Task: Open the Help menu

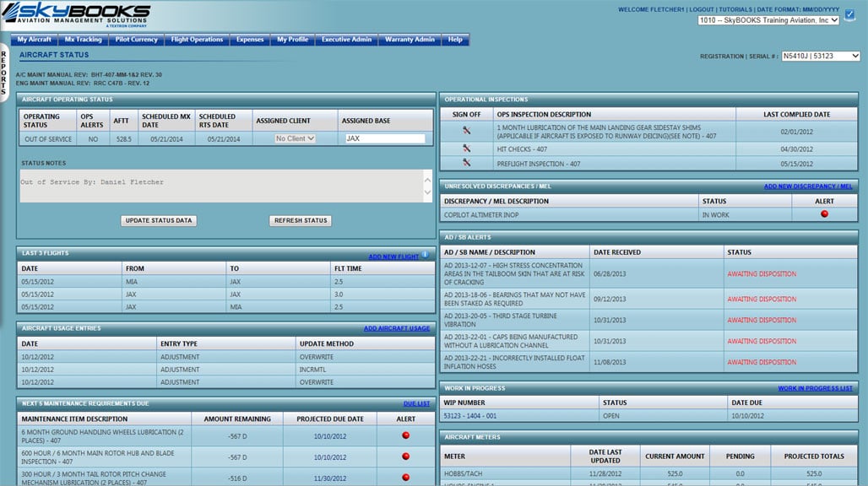Action: click(x=455, y=40)
